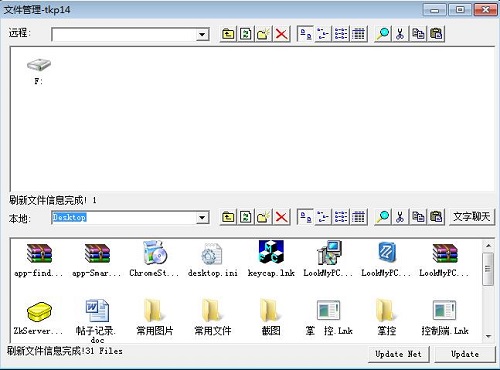This screenshot has height=370, width=500.
Task: Click the local file list scrollbar down arrow
Action: [488, 336]
